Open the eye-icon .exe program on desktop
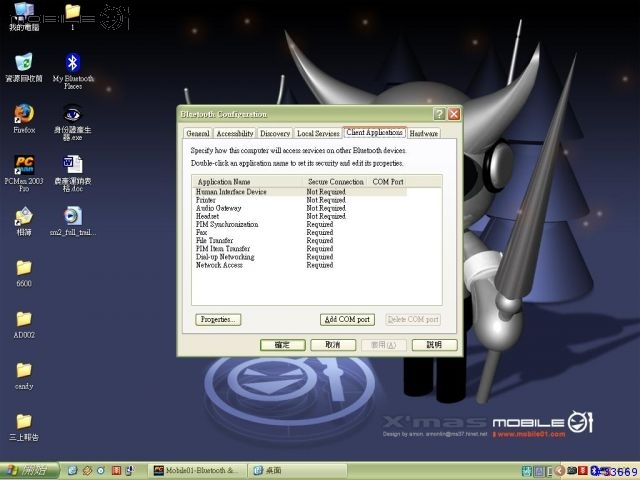The image size is (640, 480). click(73, 122)
